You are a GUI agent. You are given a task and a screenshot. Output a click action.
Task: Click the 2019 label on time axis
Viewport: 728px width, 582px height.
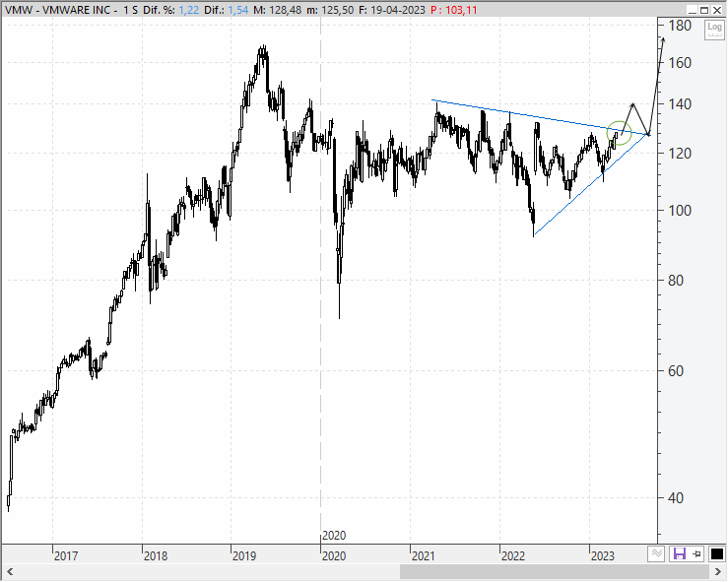click(x=244, y=555)
